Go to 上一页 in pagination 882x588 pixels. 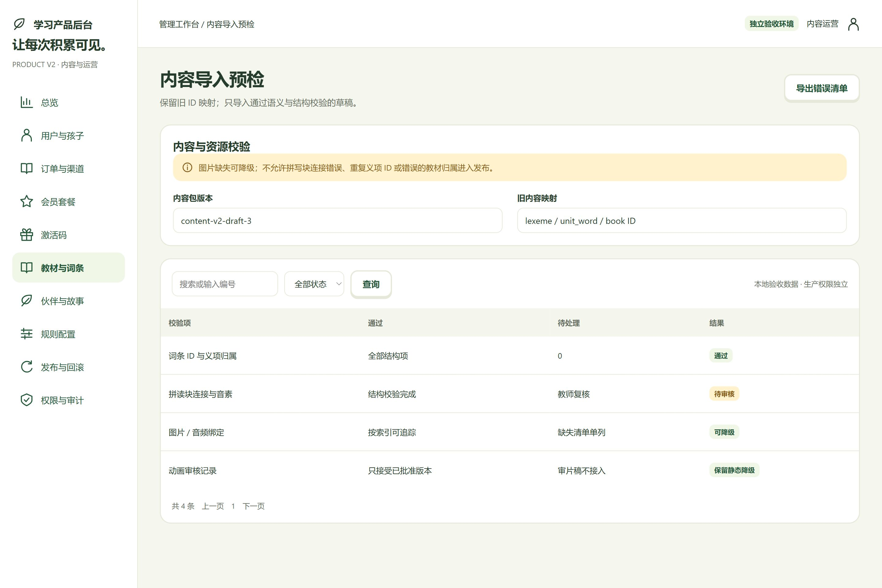(213, 506)
